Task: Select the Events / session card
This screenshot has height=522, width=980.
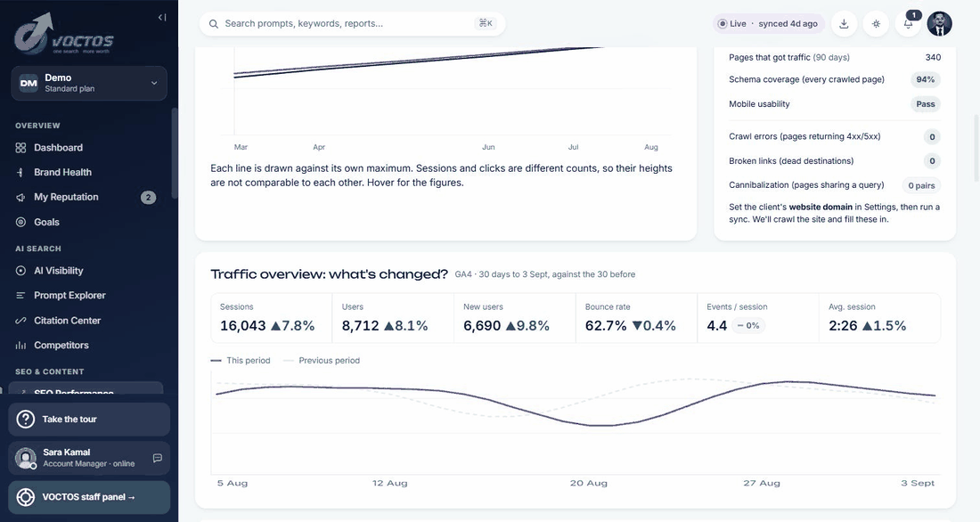Action: pyautogui.click(x=758, y=318)
